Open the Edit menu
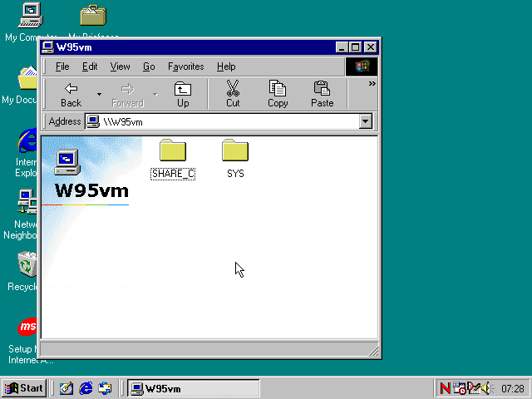532x399 pixels. pyautogui.click(x=90, y=66)
